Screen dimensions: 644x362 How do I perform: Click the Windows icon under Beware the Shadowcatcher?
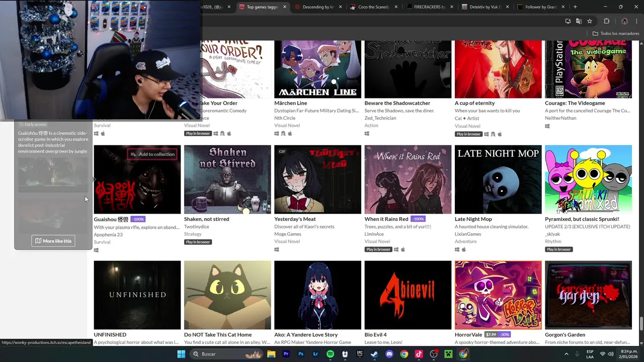(x=367, y=134)
